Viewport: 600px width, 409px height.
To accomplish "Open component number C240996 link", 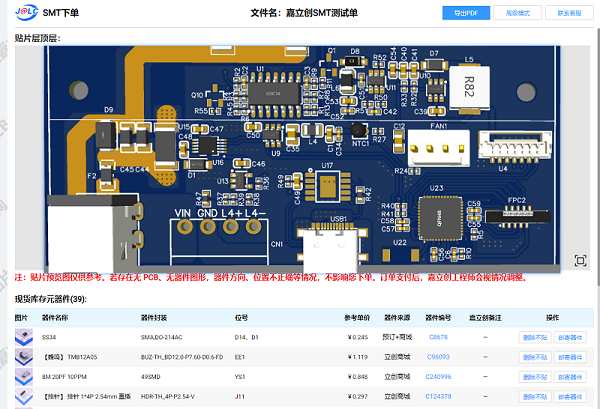I will tap(438, 377).
